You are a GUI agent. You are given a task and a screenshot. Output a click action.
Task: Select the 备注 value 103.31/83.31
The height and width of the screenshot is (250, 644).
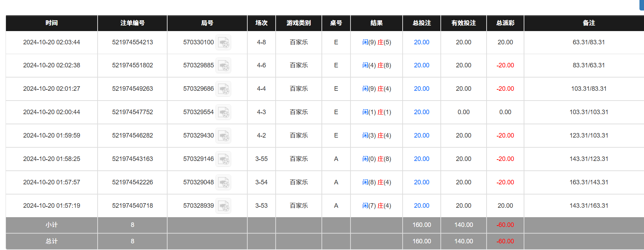click(x=589, y=89)
